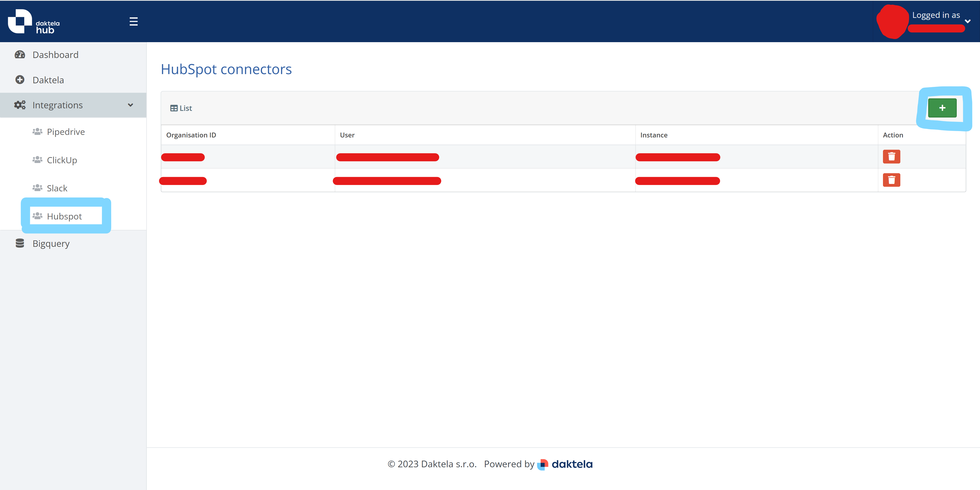980x490 pixels.
Task: Open the Dashboard gauge icon
Action: 20,54
